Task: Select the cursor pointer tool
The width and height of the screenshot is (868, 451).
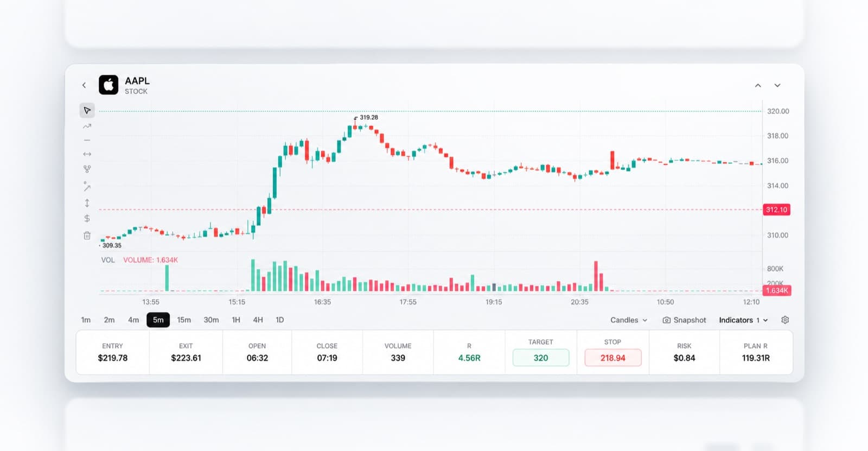Action: point(87,111)
